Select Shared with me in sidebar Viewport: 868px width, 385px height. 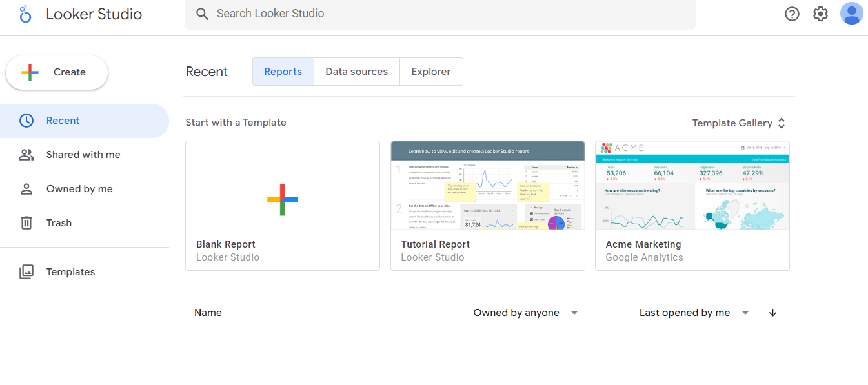85,155
